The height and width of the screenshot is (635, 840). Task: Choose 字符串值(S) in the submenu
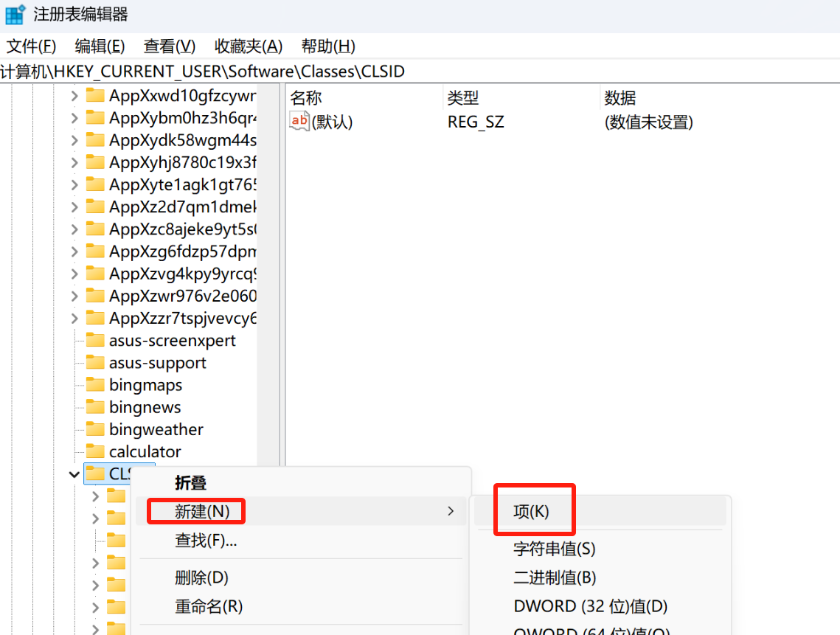click(x=554, y=549)
